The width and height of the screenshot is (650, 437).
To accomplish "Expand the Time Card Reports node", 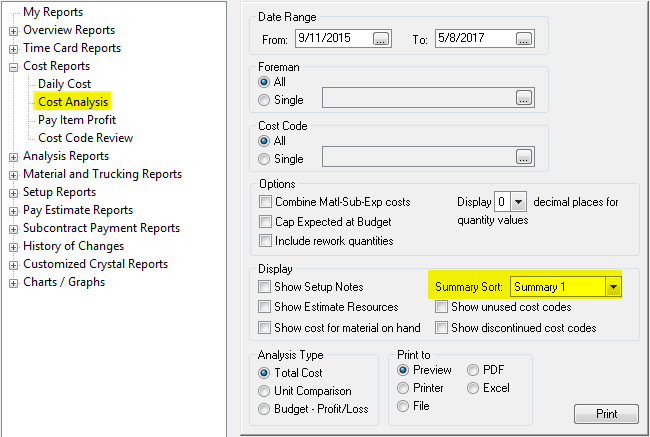I will [x=13, y=49].
